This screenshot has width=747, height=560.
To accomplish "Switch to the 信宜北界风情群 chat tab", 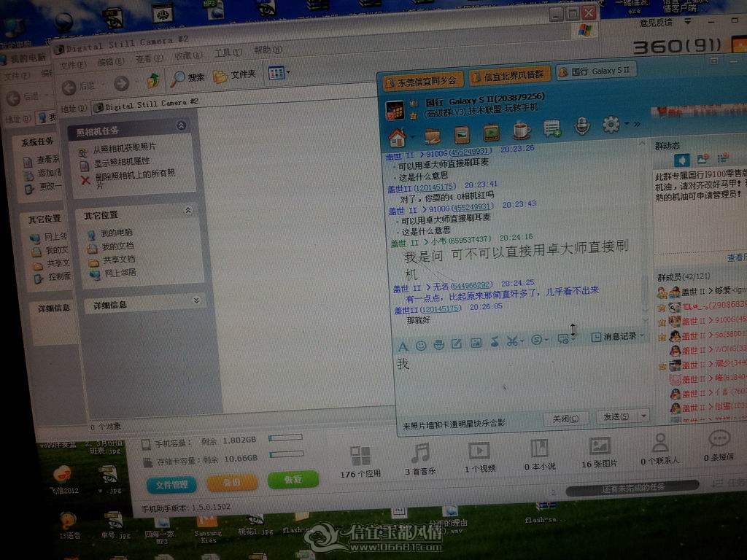I will (x=510, y=76).
